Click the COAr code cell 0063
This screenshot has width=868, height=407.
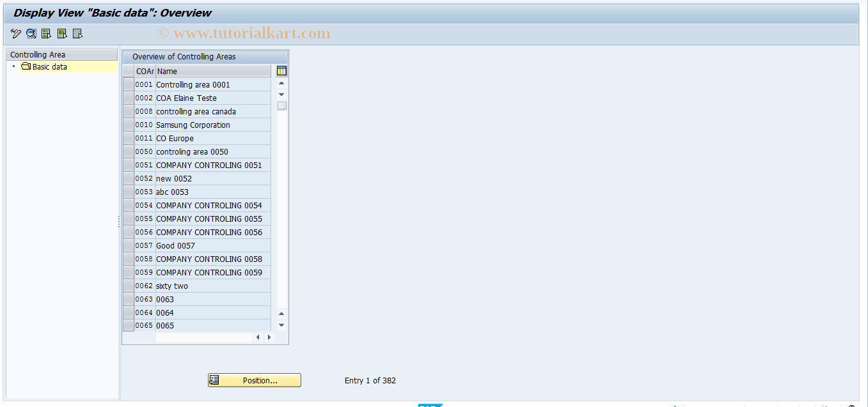tap(145, 299)
